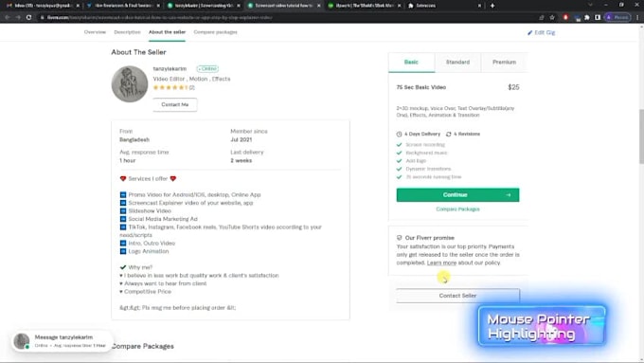Screen dimensions: 644x363
Task: Select the Standard package tab
Action: 457,62
